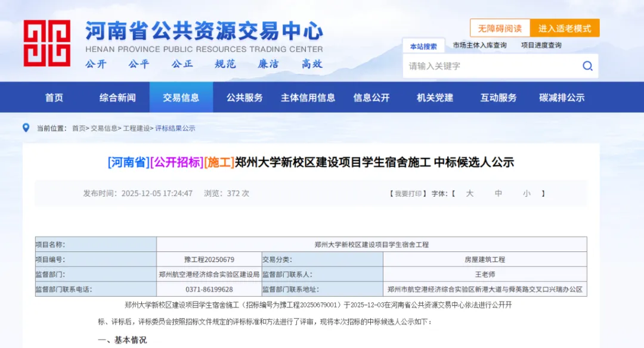The image size is (644, 348).
Task: Click the red Henan trading center logo
Action: (x=47, y=43)
